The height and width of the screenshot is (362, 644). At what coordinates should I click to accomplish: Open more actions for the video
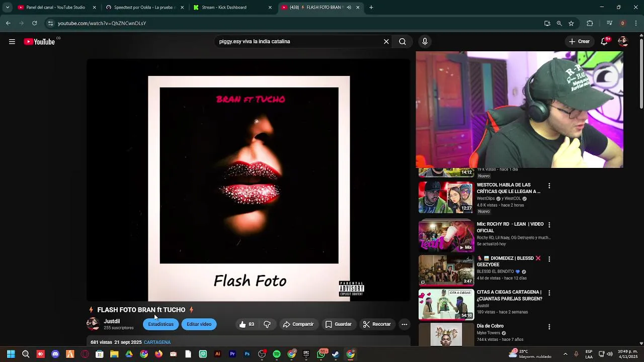[x=405, y=324]
